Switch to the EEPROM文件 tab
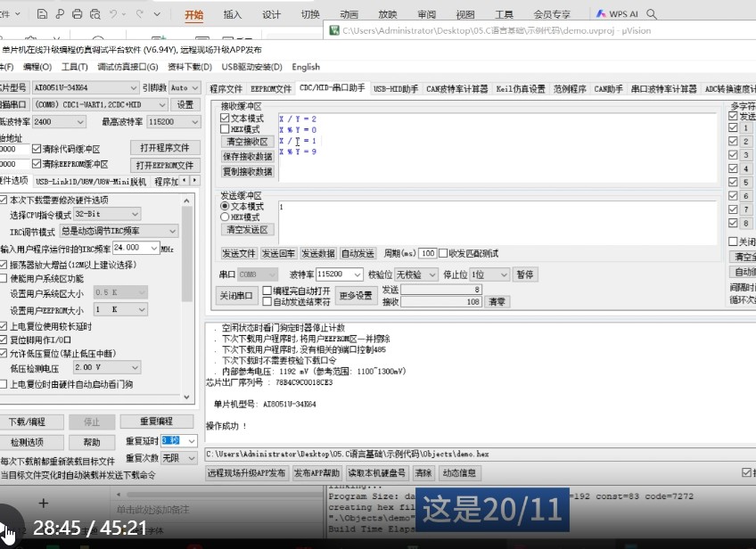The width and height of the screenshot is (756, 549). 270,87
